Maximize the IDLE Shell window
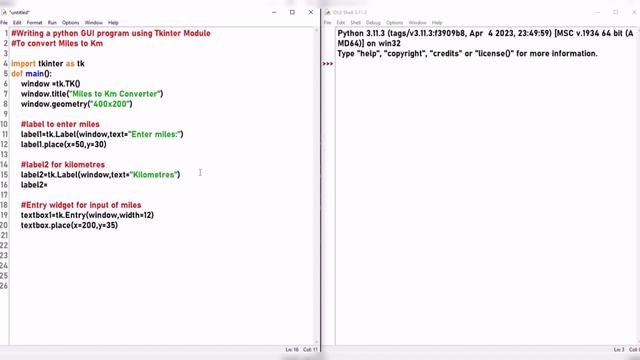The height and width of the screenshot is (360, 640). pos(616,12)
